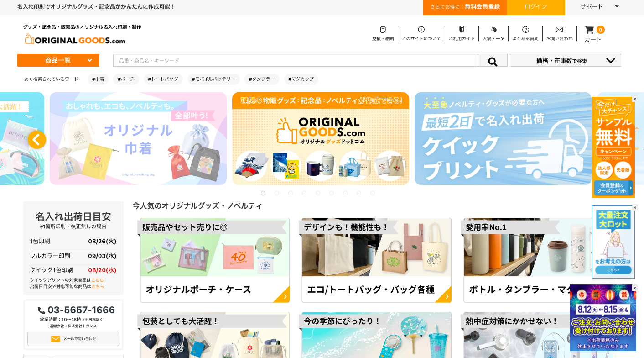Focus the 品番・商品名・キーワード search field
This screenshot has height=358, width=644.
point(296,61)
